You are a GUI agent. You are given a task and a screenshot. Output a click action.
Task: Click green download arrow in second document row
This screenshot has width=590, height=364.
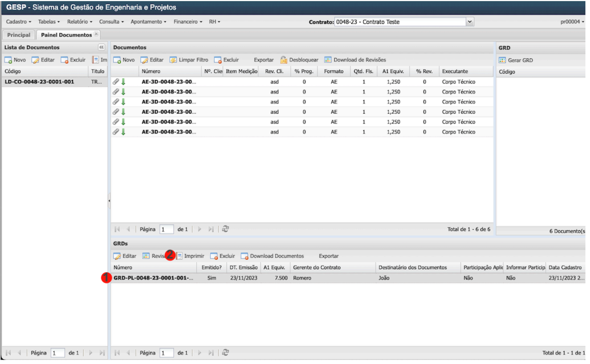coord(123,92)
